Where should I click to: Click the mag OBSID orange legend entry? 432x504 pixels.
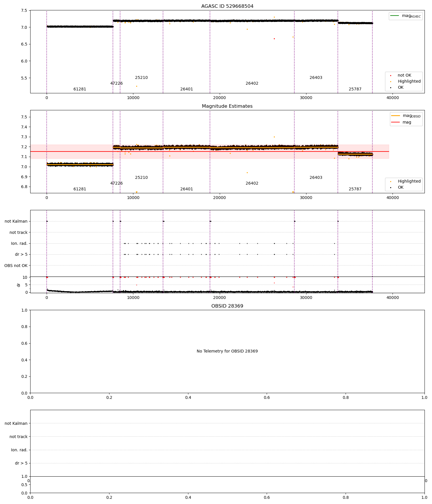coord(406,116)
